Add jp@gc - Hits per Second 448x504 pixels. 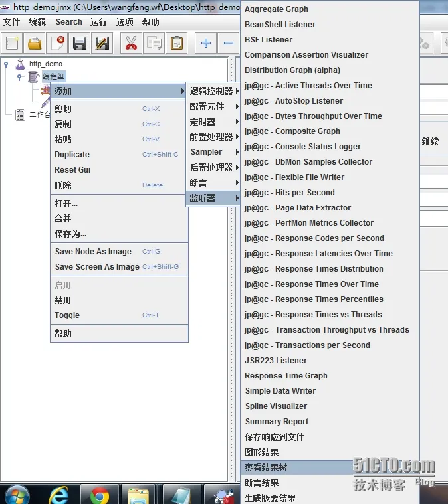(330, 193)
